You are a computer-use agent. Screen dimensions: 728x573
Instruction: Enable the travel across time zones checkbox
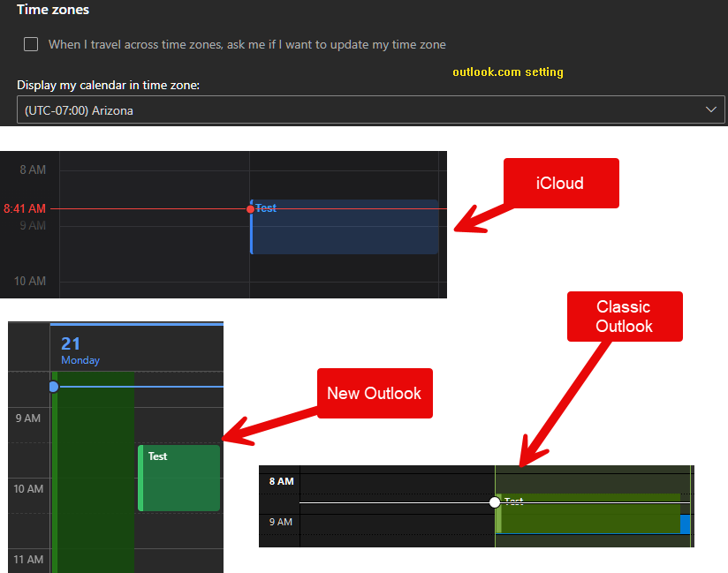point(31,44)
